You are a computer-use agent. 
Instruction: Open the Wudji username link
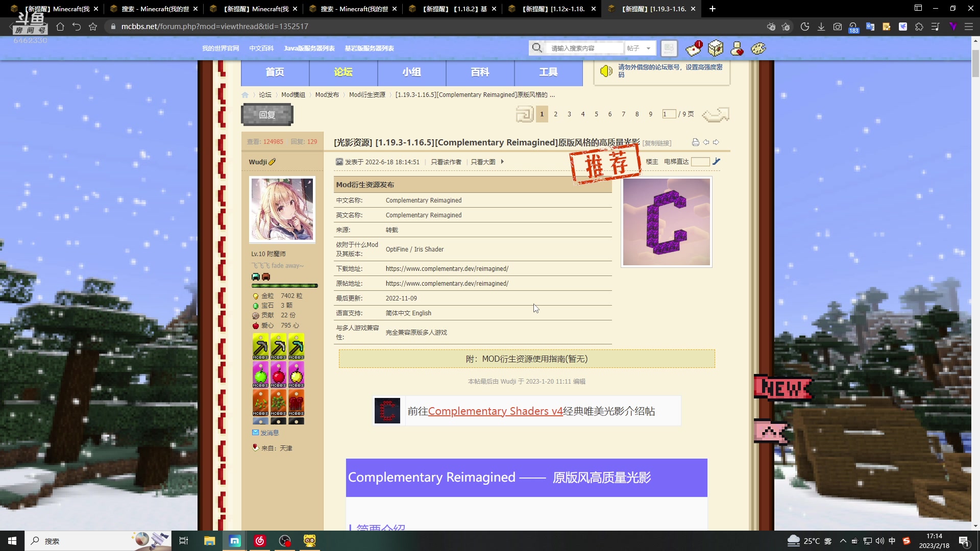click(x=258, y=162)
